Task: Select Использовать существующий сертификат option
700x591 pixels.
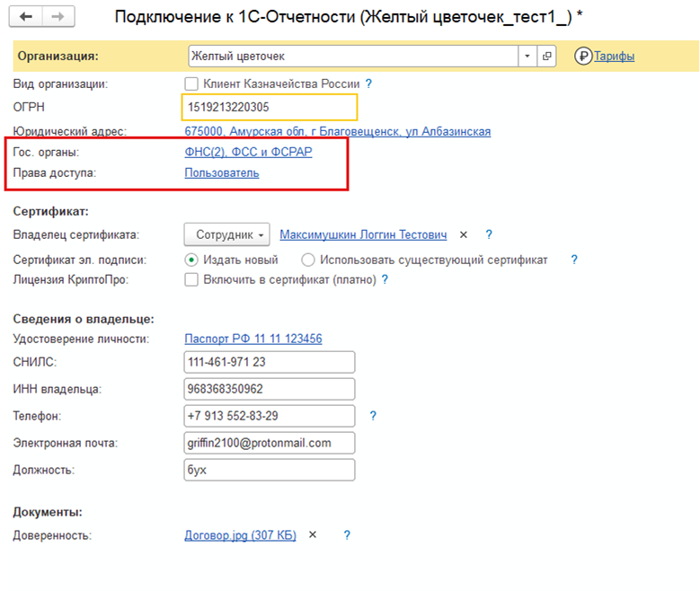Action: pyautogui.click(x=308, y=260)
